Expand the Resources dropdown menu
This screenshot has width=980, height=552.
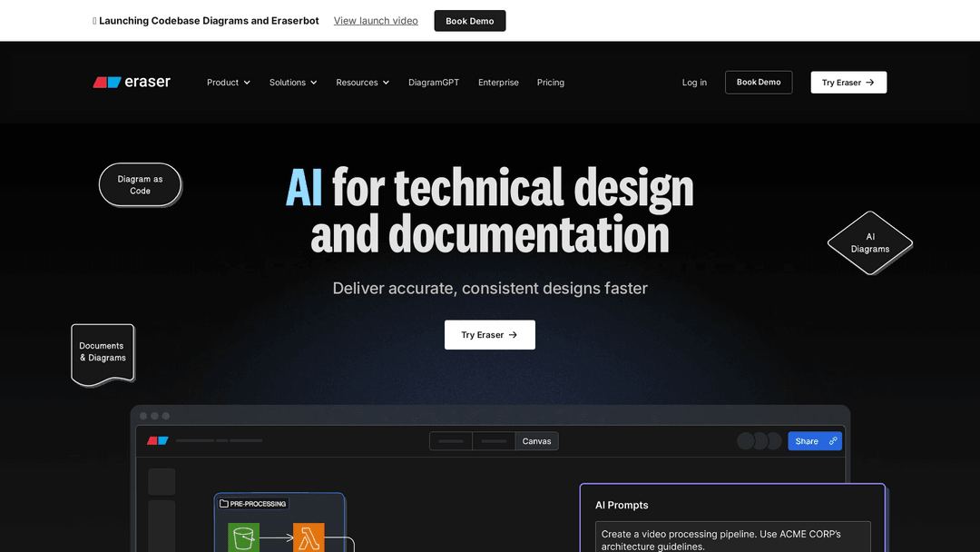(362, 83)
